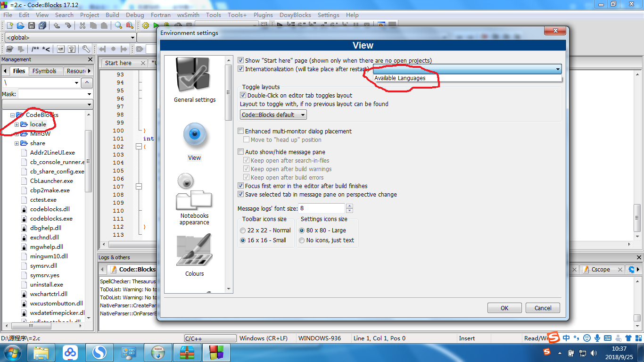Select 22 x 22 - Normal toolbar size
This screenshot has height=362, width=644.
[243, 230]
